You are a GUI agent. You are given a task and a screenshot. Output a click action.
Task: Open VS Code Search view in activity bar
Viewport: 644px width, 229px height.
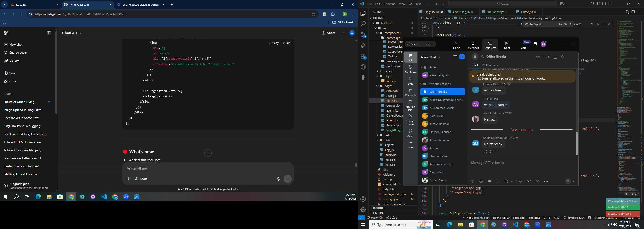point(363,24)
